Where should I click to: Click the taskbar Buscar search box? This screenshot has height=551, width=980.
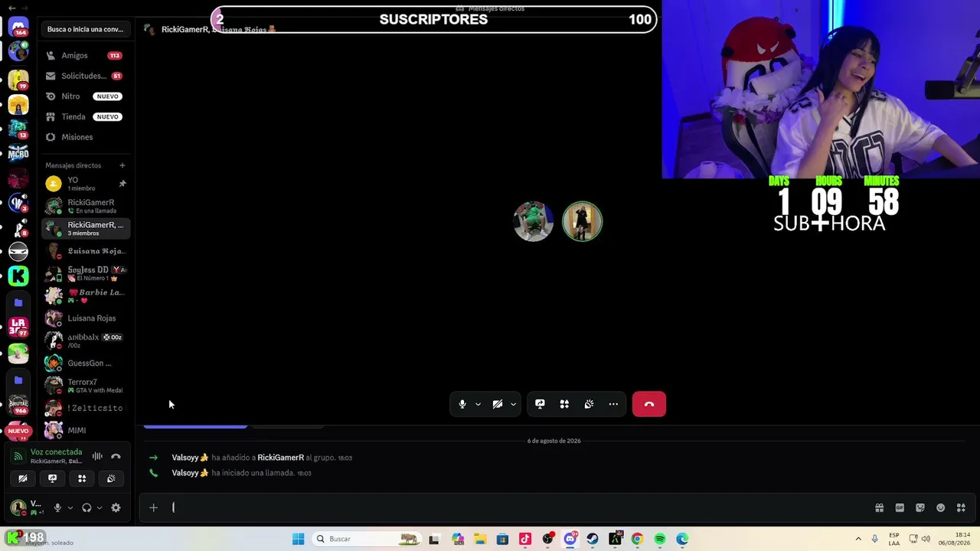(x=366, y=539)
